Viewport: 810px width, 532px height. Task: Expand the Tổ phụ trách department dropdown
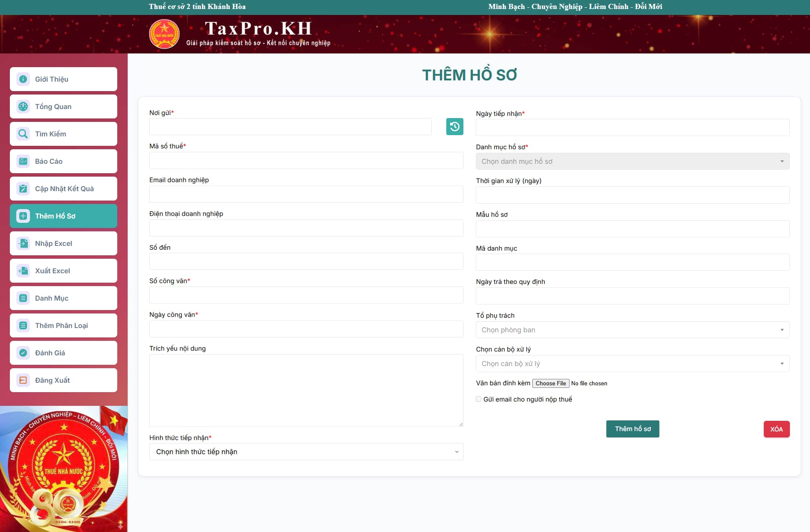pos(632,330)
